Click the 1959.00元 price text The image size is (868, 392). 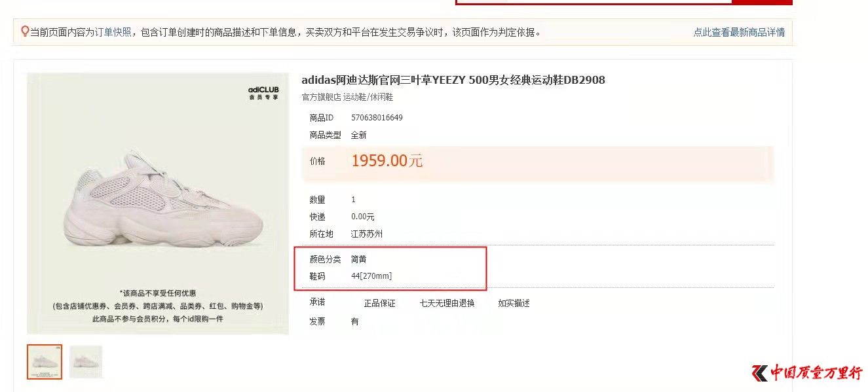pos(387,161)
